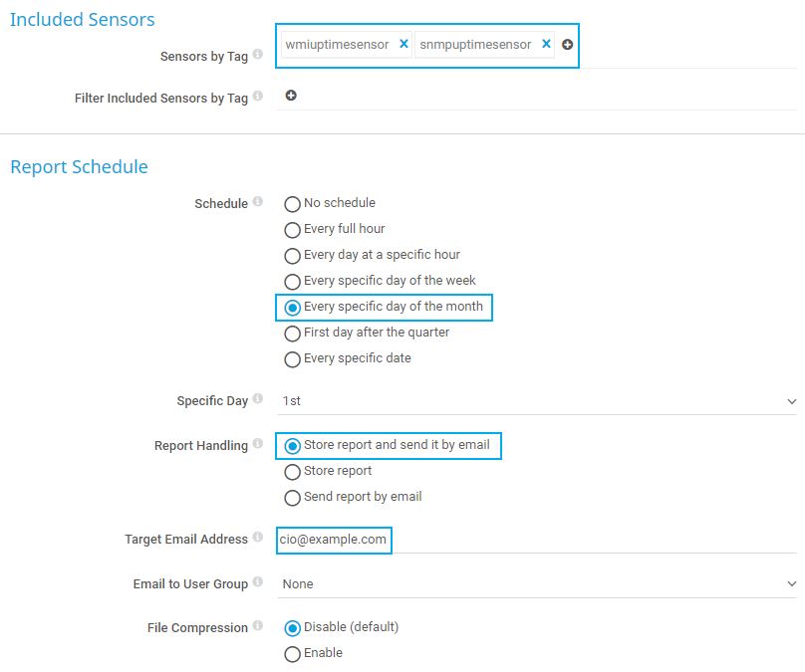Screen dimensions: 805x672
Task: Select Every specific date schedule
Action: pyautogui.click(x=292, y=359)
